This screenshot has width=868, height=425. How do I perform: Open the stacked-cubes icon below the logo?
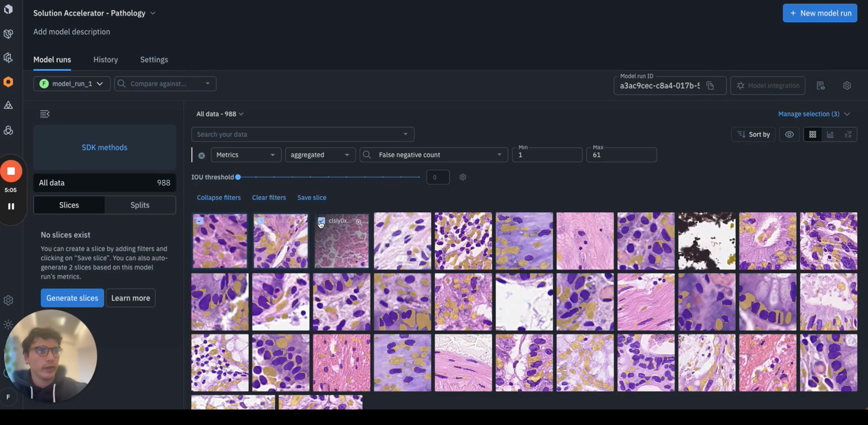pos(8,34)
